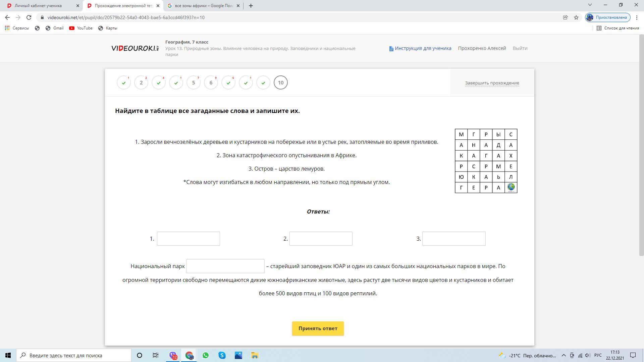This screenshot has width=644, height=362.
Task: Show hidden system tray icons
Action: [563, 355]
